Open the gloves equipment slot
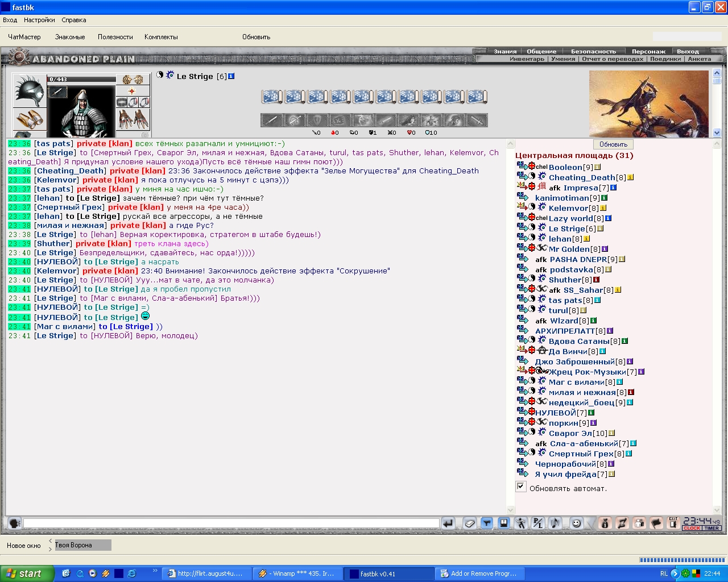This screenshot has width=728, height=582. pyautogui.click(x=133, y=119)
